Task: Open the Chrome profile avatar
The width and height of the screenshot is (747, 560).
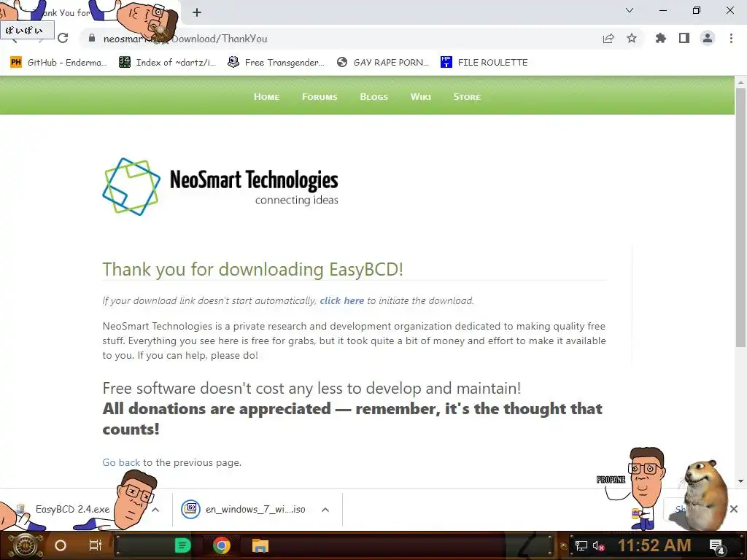Action: (708, 38)
